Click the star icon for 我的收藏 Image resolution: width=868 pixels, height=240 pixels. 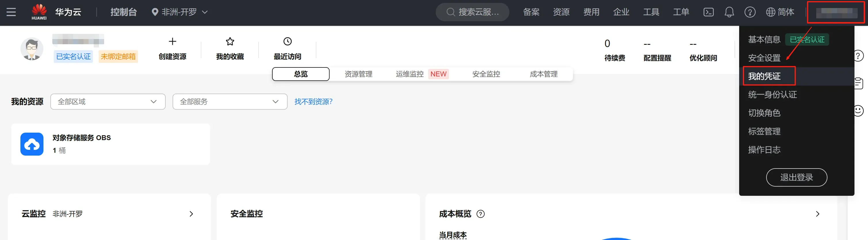[x=230, y=41]
